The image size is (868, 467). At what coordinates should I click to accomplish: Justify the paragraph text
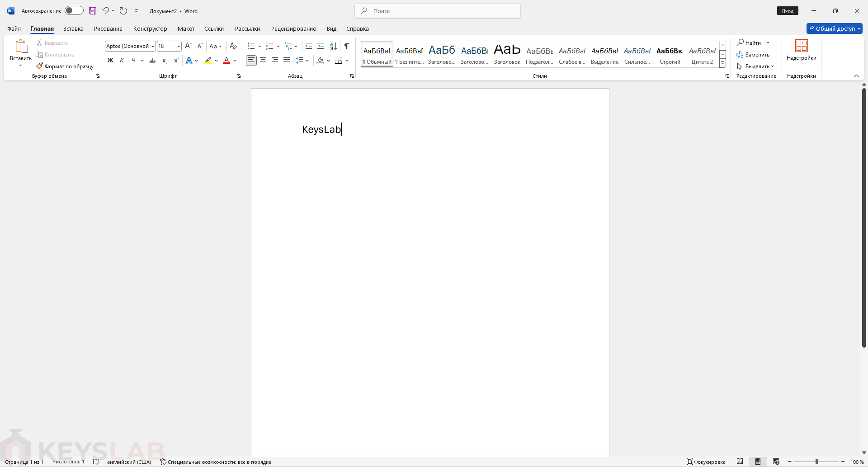(x=287, y=61)
